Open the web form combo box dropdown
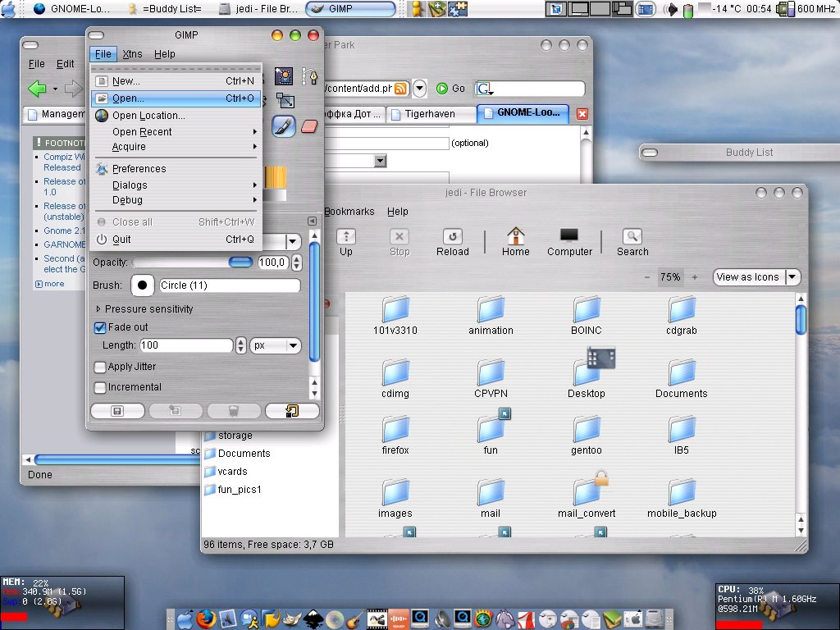This screenshot has height=630, width=840. 381,161
